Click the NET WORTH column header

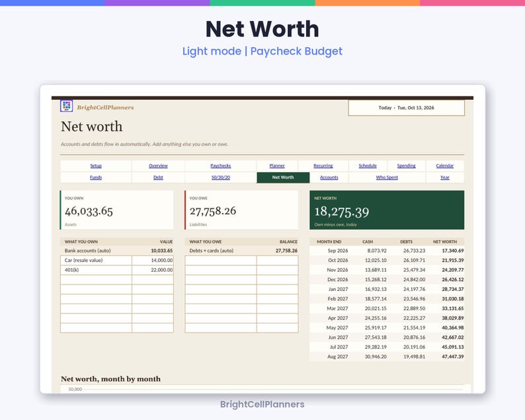(444, 241)
